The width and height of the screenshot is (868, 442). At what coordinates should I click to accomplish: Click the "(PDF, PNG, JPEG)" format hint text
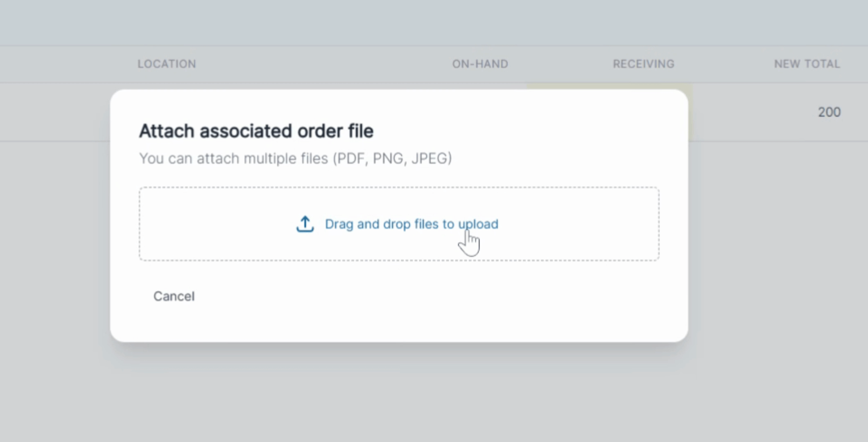(392, 158)
